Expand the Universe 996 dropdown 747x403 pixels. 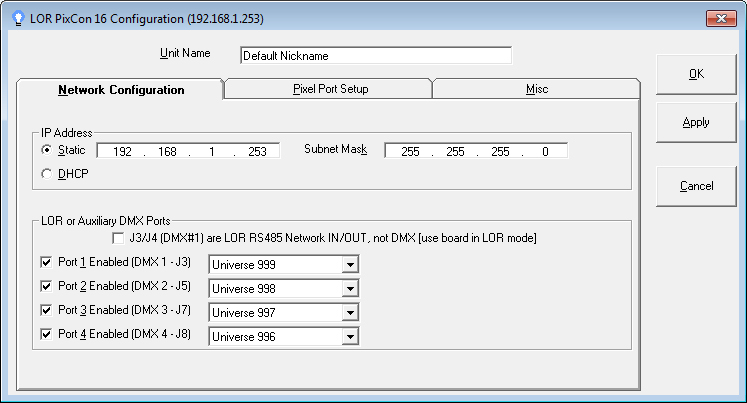point(349,336)
